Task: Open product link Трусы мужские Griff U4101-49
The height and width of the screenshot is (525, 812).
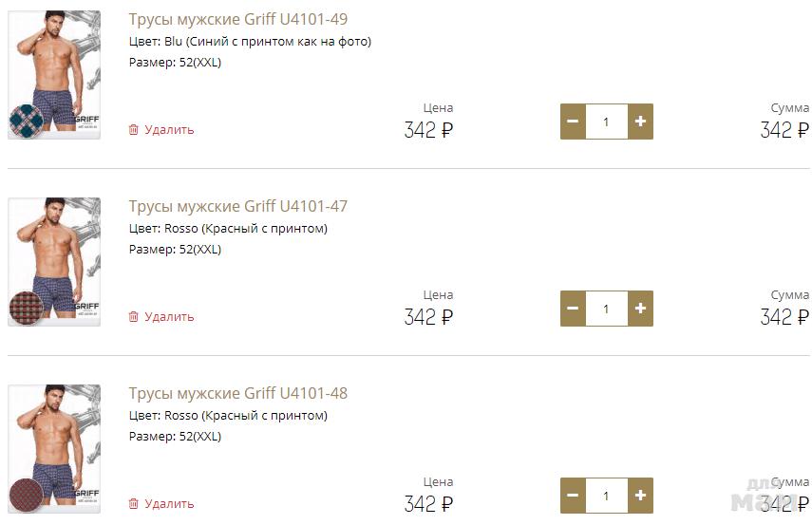Action: (x=238, y=19)
